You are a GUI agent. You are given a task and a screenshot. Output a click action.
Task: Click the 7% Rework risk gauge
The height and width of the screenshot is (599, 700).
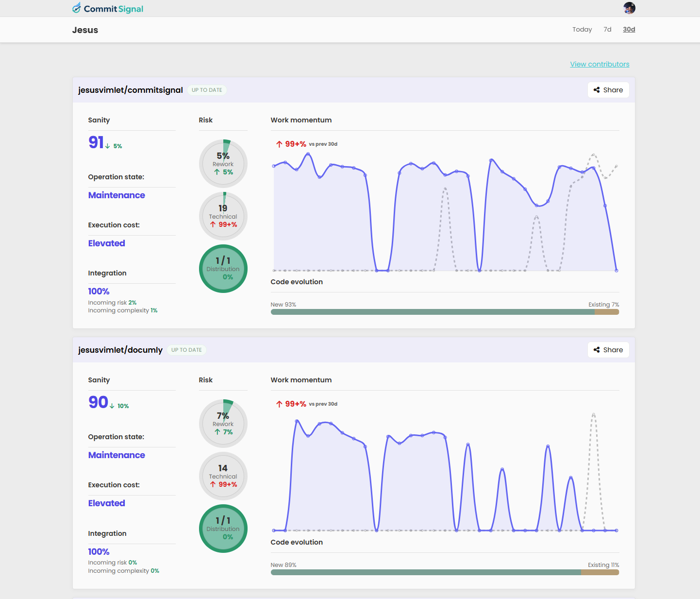click(x=223, y=424)
